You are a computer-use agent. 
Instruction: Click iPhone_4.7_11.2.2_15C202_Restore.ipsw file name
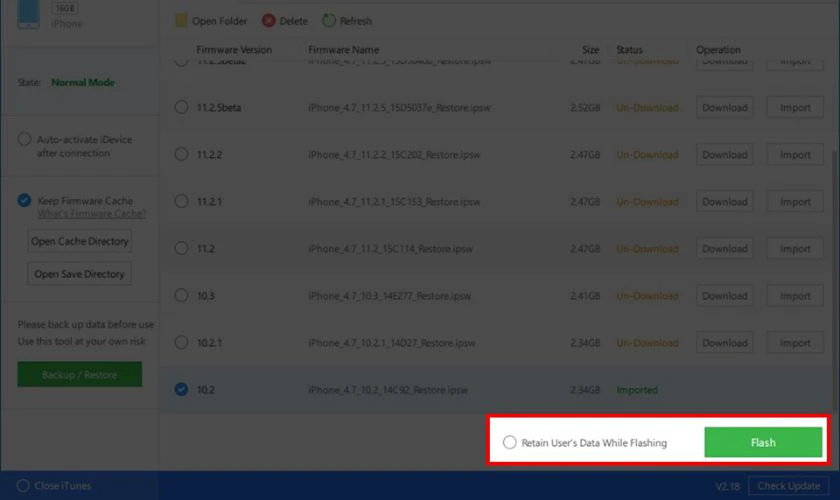tap(394, 154)
